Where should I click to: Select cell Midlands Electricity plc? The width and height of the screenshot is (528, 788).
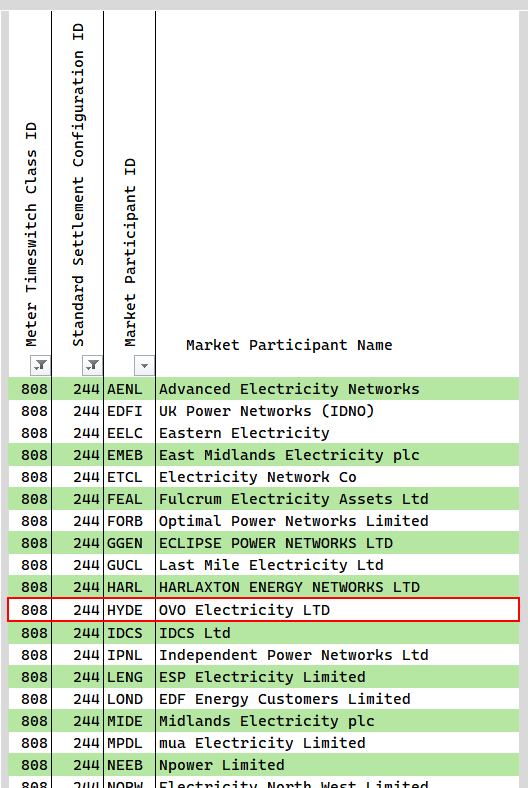[337, 721]
